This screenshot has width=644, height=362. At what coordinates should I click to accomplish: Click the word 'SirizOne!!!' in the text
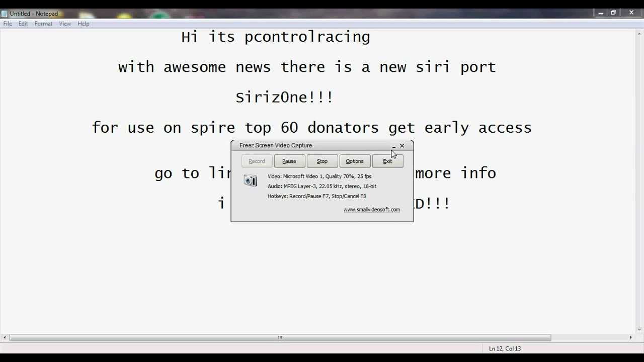click(x=284, y=97)
